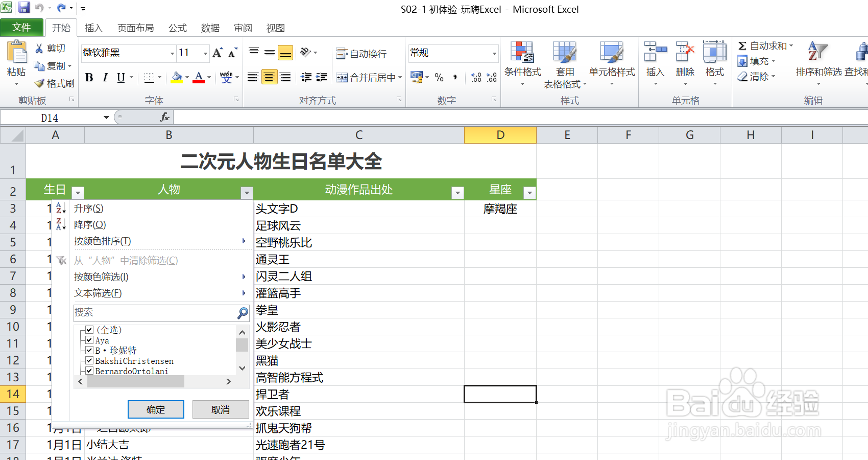Open Cell Styles (单元格样式) gallery
Viewport: 868px width, 460px height.
pos(612,63)
